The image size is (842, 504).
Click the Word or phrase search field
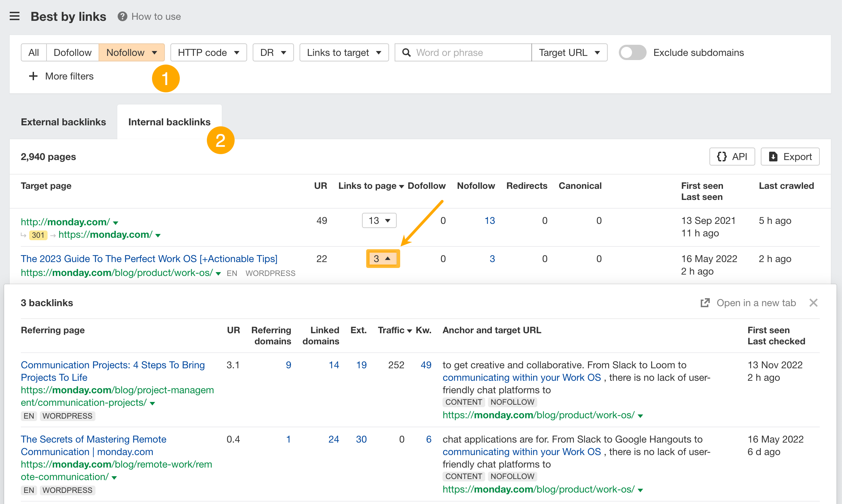[463, 52]
